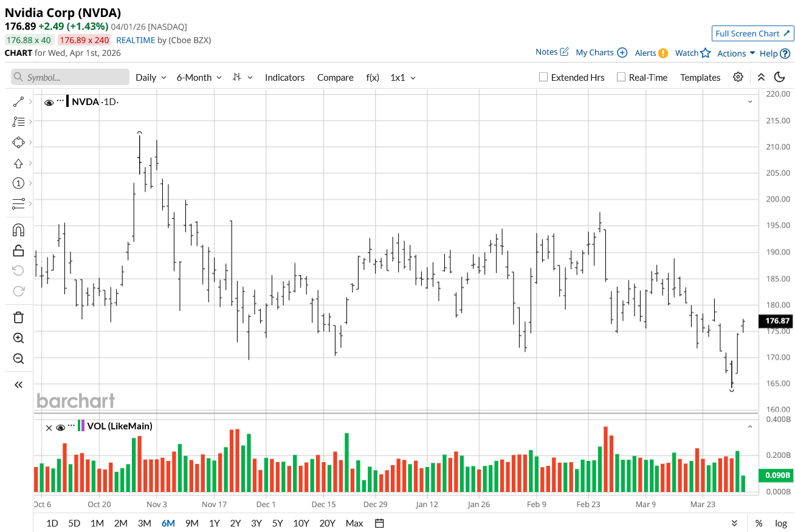The height and width of the screenshot is (532, 795).
Task: Hide the NVDA price series
Action: coord(49,102)
